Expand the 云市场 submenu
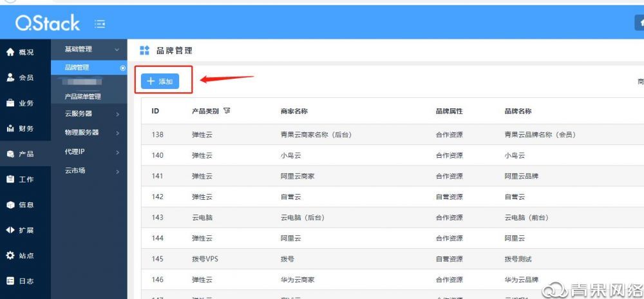 tap(117, 171)
